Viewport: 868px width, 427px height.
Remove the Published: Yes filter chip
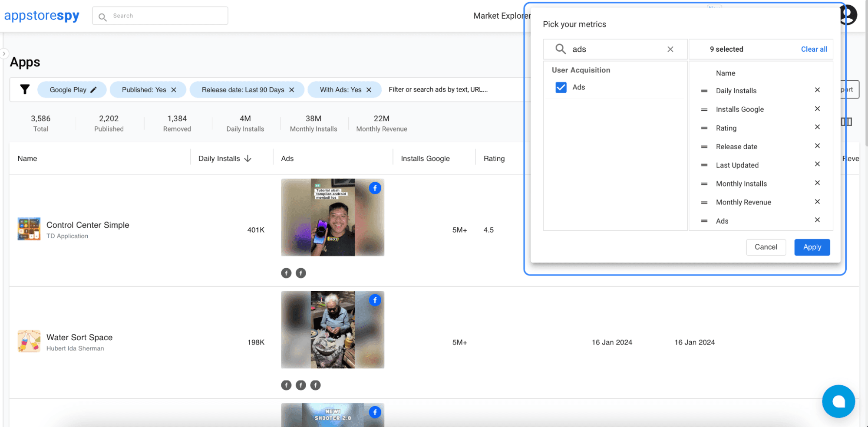coord(174,90)
